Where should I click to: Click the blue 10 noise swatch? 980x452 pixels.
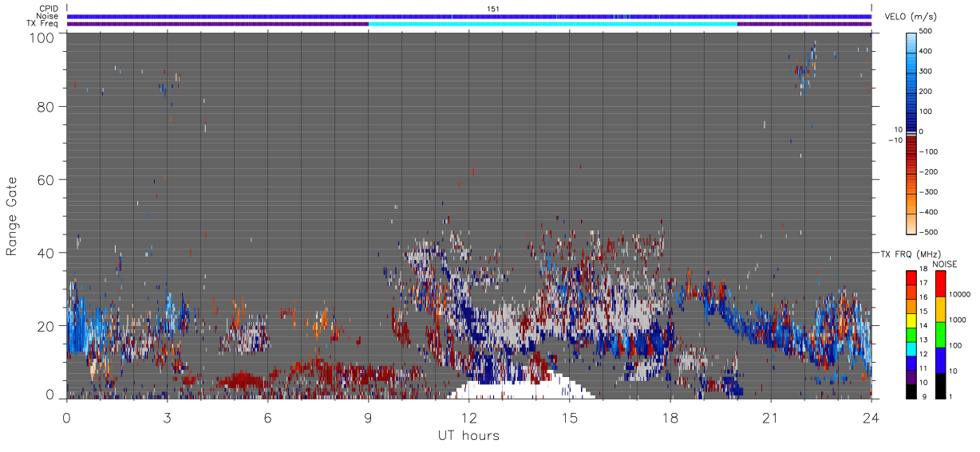click(x=939, y=360)
